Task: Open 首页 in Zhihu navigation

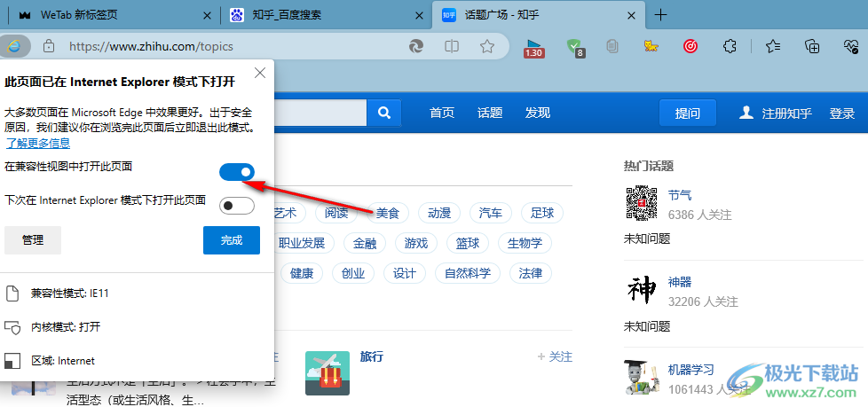Action: coord(442,113)
